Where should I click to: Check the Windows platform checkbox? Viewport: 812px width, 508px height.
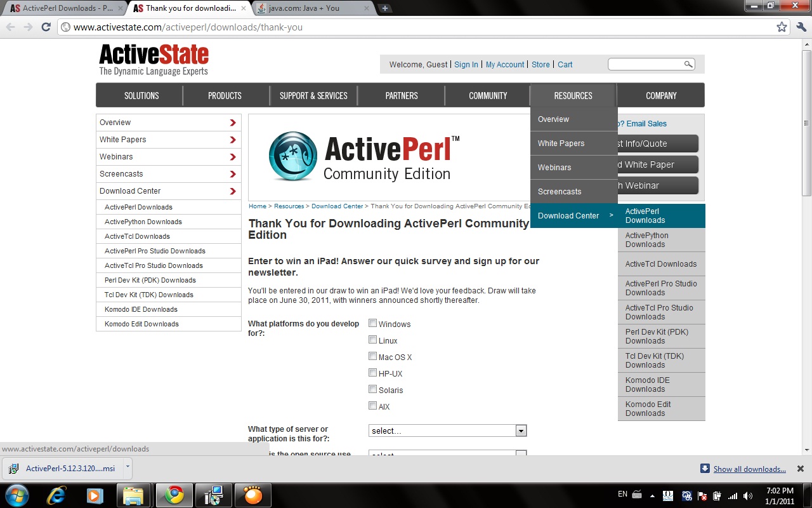(373, 323)
